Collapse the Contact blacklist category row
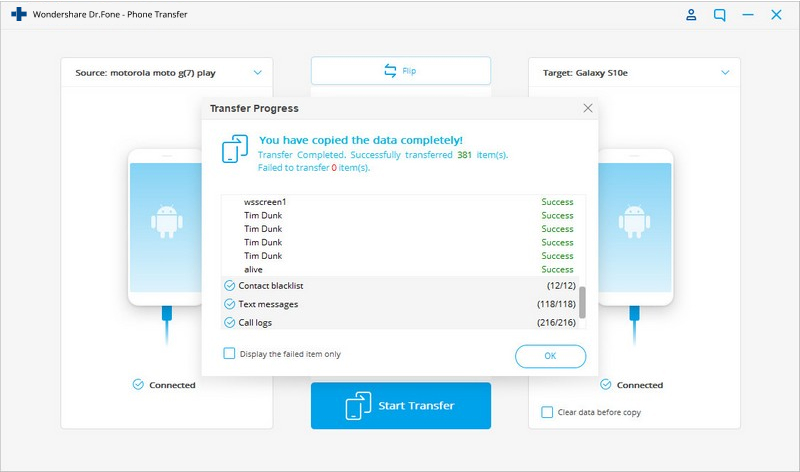 [400, 286]
